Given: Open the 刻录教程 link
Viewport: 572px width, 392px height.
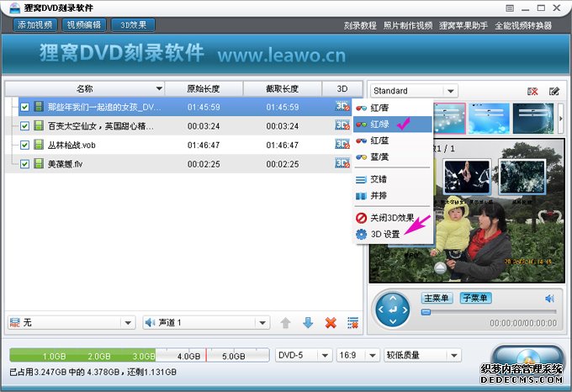Looking at the screenshot, I should [360, 25].
